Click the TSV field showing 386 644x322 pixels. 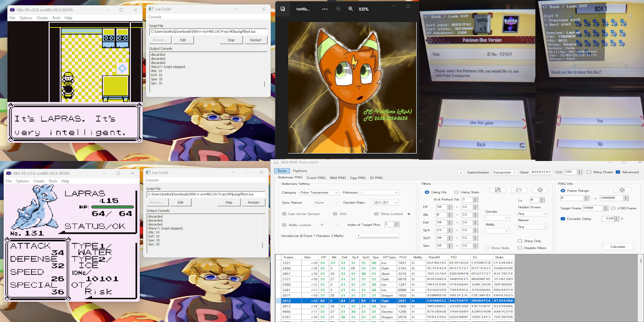pyautogui.click(x=573, y=172)
